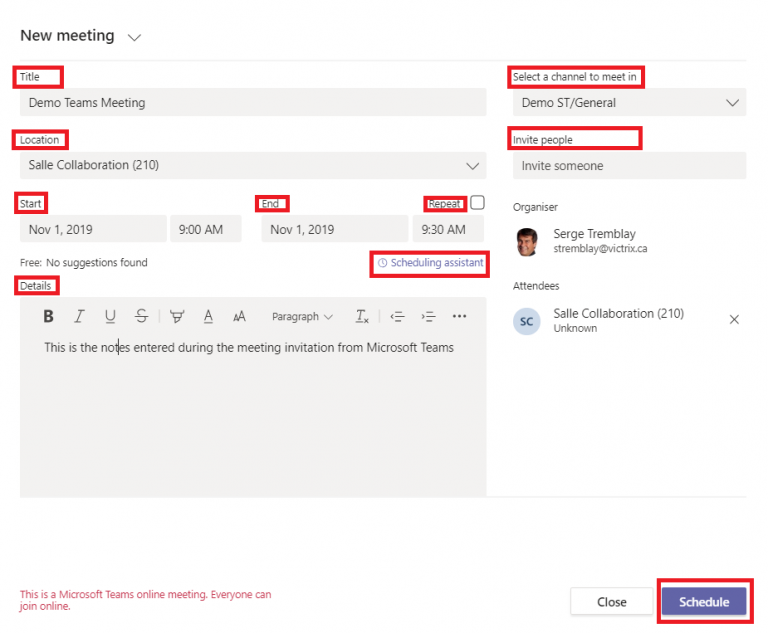Click the Microsoft Teams online meeting notice
The width and height of the screenshot is (768, 633).
(x=145, y=600)
